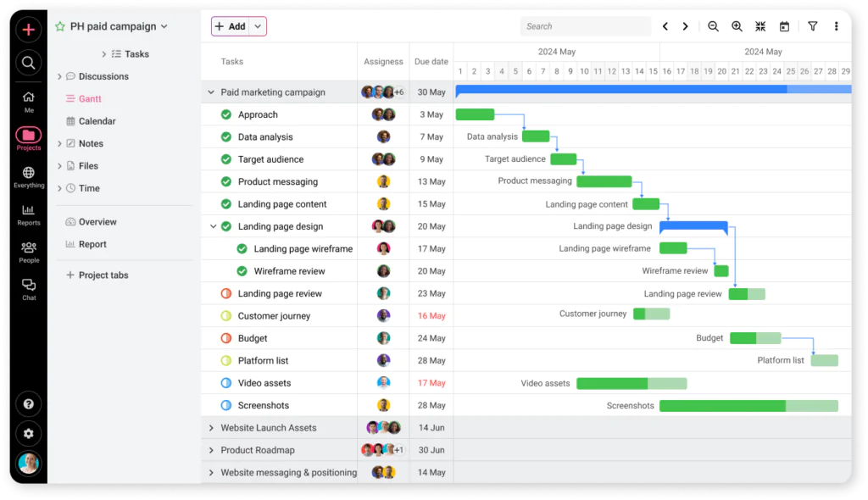Click the Add button to create a task

coord(235,26)
